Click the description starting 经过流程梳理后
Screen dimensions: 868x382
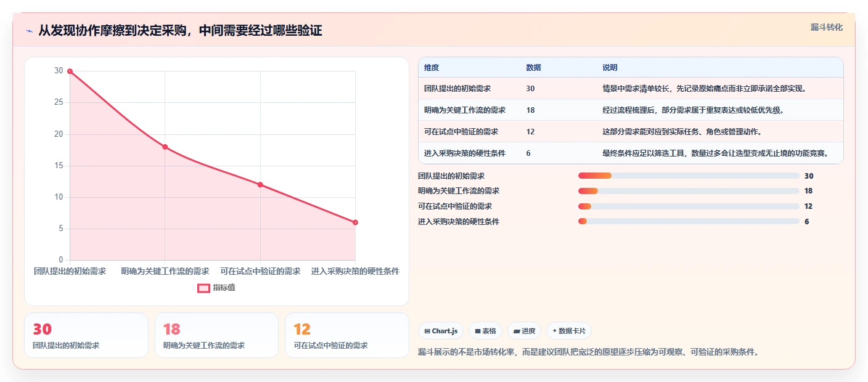pyautogui.click(x=693, y=110)
